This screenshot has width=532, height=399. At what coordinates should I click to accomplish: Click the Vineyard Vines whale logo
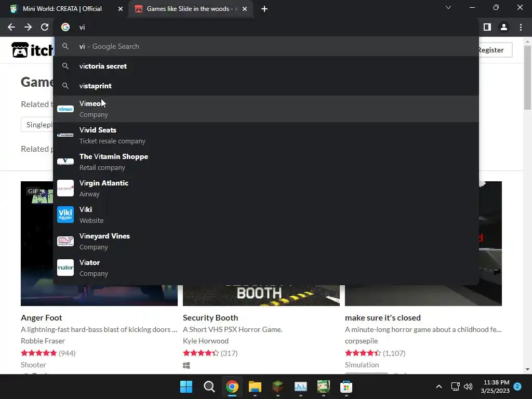(x=65, y=241)
